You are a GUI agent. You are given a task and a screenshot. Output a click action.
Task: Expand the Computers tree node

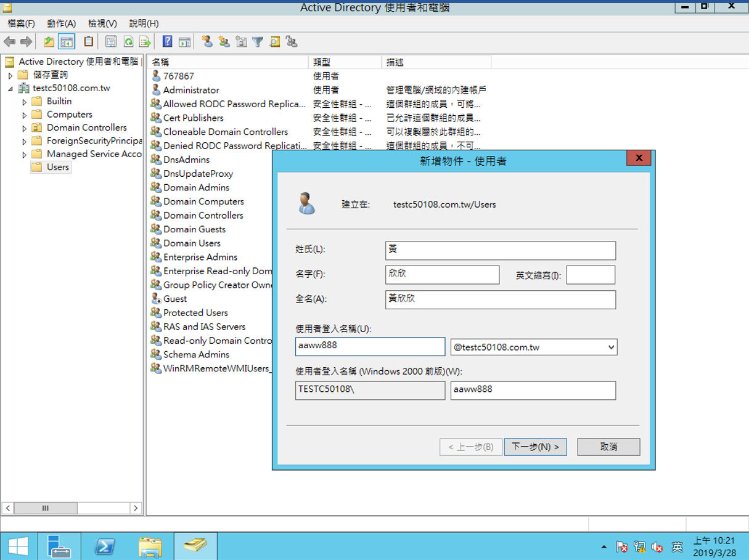[x=25, y=115]
